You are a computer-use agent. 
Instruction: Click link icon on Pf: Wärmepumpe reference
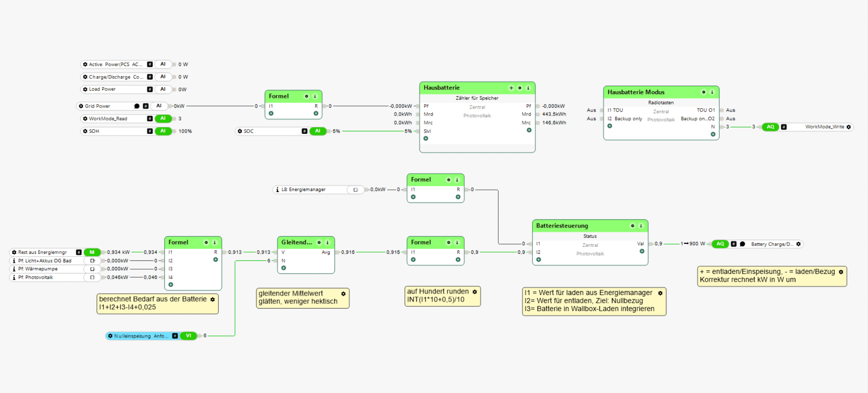pos(92,269)
